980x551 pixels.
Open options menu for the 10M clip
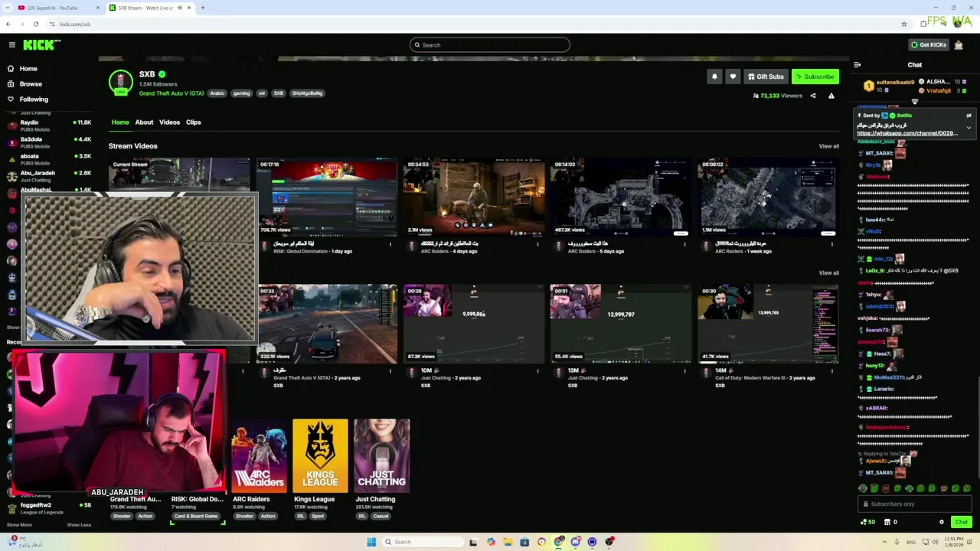537,371
